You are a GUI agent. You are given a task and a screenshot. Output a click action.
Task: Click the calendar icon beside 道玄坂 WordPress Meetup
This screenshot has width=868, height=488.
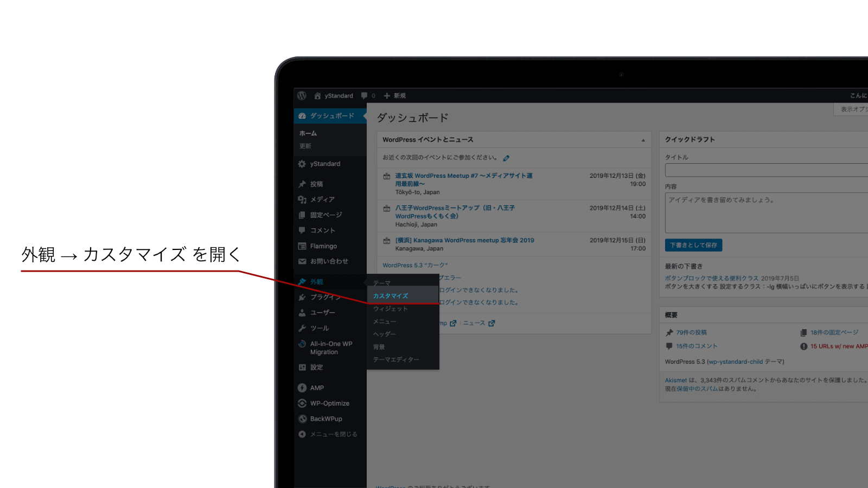pyautogui.click(x=387, y=176)
